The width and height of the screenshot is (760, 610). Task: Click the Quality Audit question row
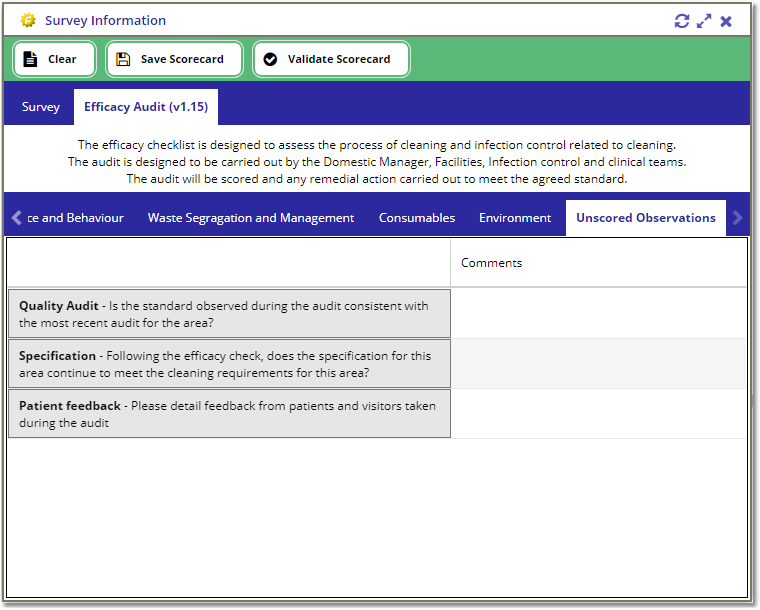tap(229, 313)
